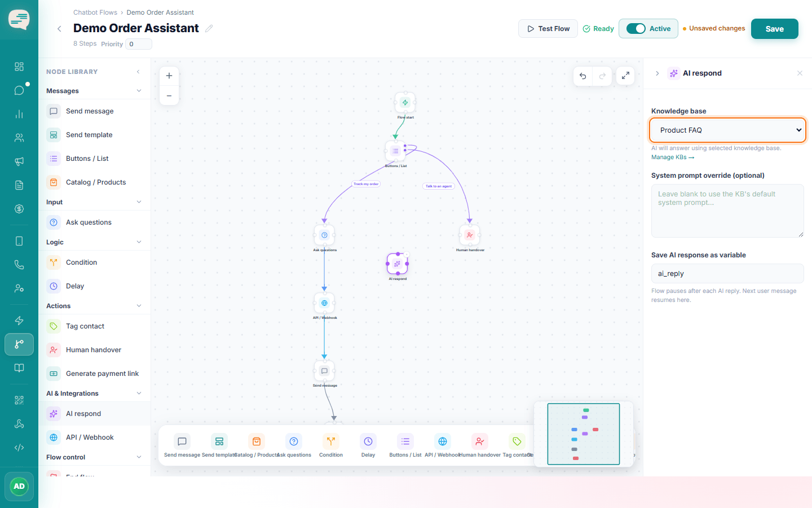Click the canvas minimap overview

coord(584,434)
